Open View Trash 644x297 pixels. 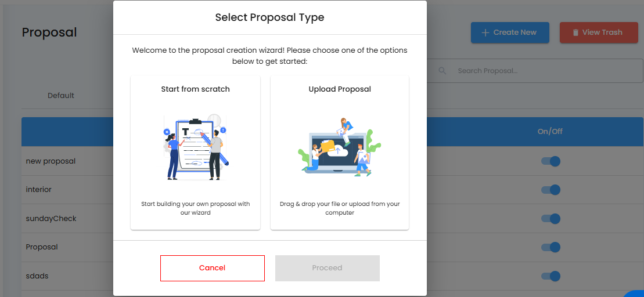[598, 32]
